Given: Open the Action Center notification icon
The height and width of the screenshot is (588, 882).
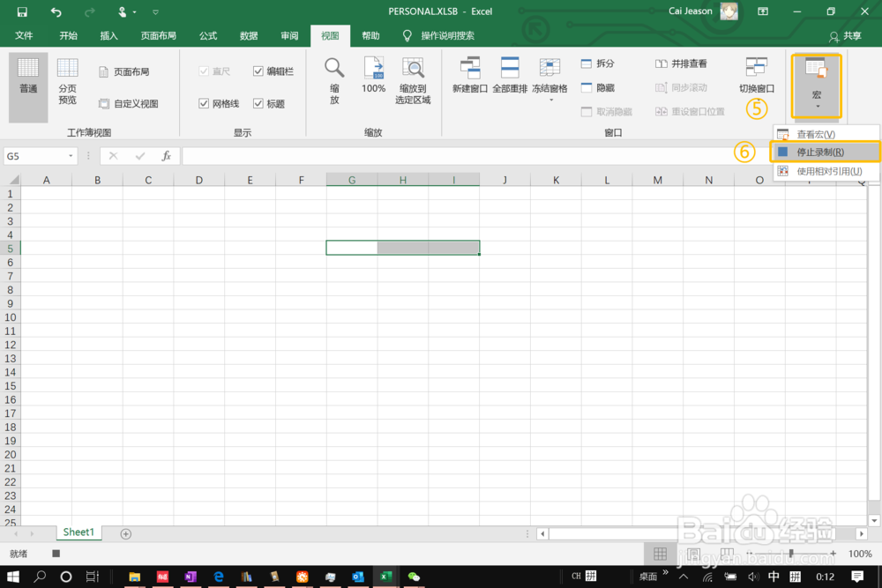Looking at the screenshot, I should tap(858, 577).
